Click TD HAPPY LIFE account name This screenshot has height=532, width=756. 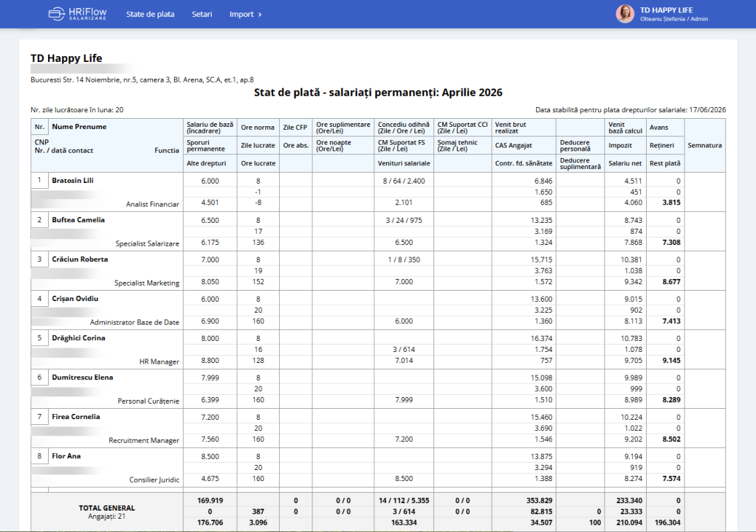click(667, 10)
